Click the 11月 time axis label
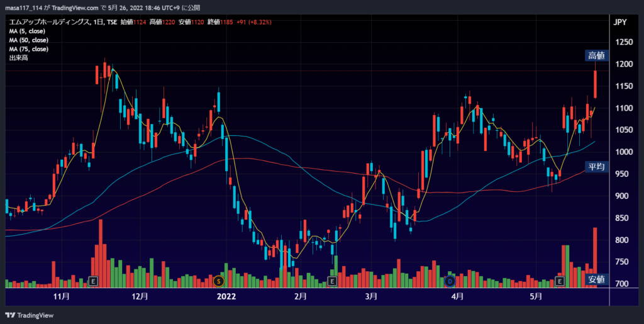This screenshot has height=324, width=644. point(61,296)
